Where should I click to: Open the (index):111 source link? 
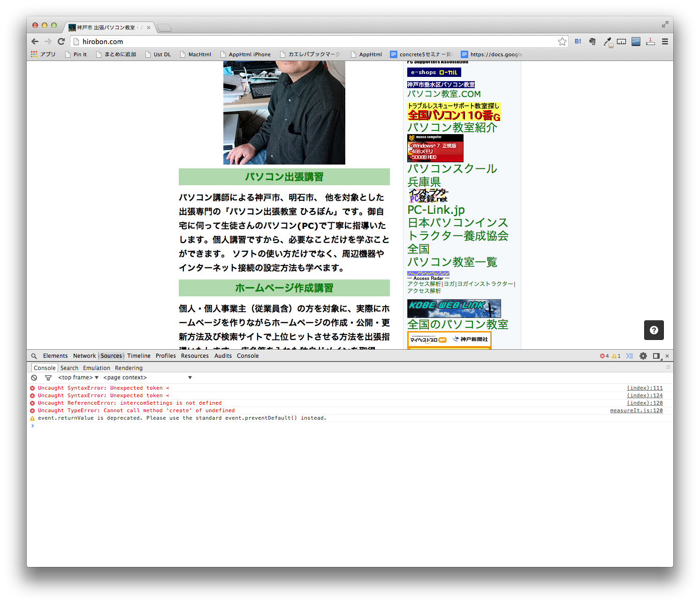pyautogui.click(x=645, y=388)
